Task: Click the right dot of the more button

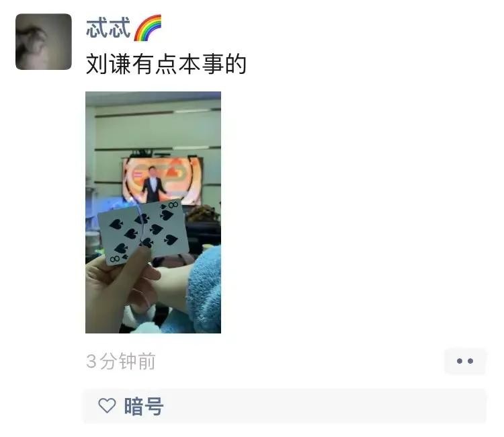Action: 470,361
